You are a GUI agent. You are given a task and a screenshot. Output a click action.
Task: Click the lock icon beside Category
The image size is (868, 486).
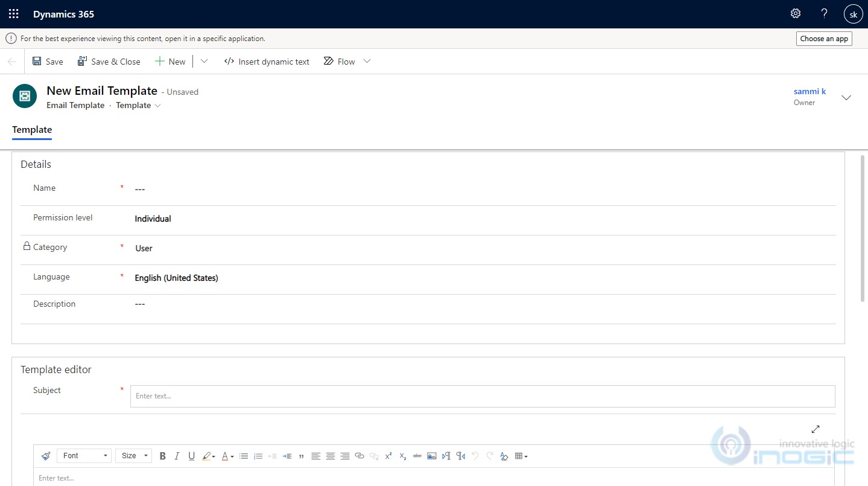point(27,246)
